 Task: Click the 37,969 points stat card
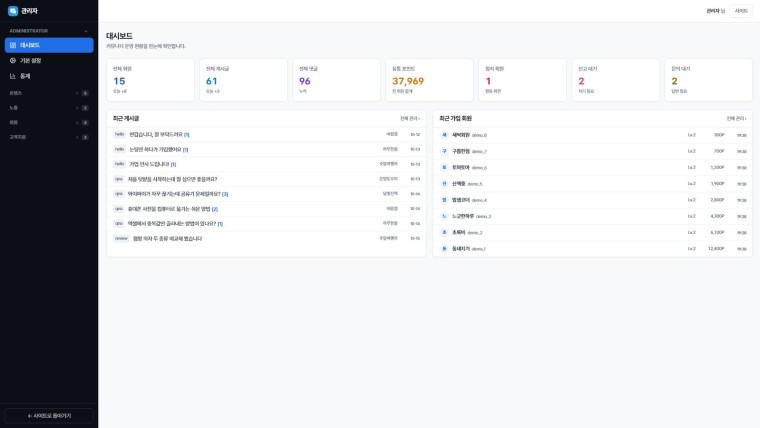429,80
